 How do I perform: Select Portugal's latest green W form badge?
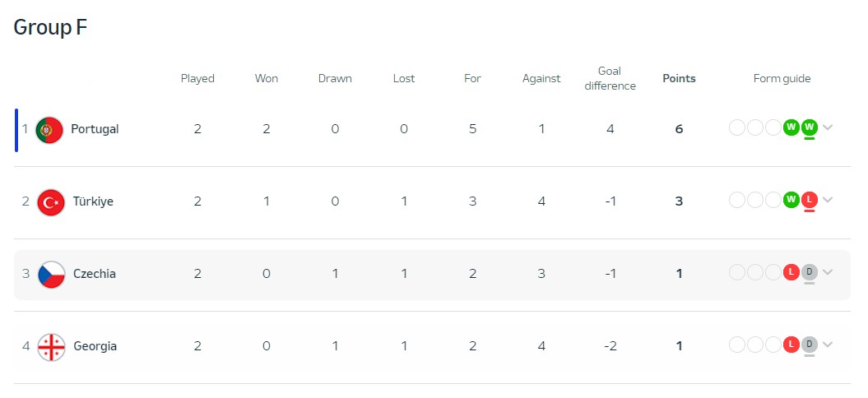point(810,127)
